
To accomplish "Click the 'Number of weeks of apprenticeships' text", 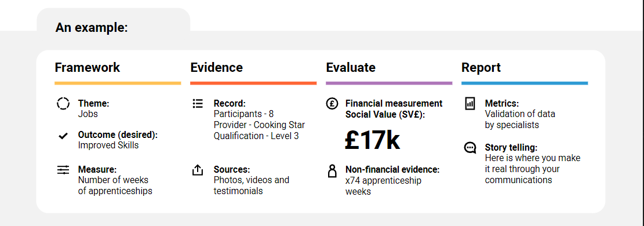I will pyautogui.click(x=115, y=185).
